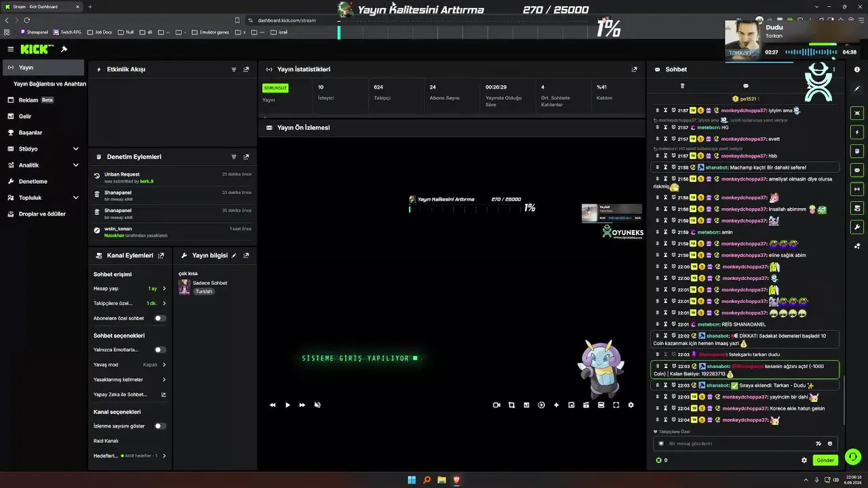Go to Gelir in the sidebar
This screenshot has height=488, width=868.
43,116
